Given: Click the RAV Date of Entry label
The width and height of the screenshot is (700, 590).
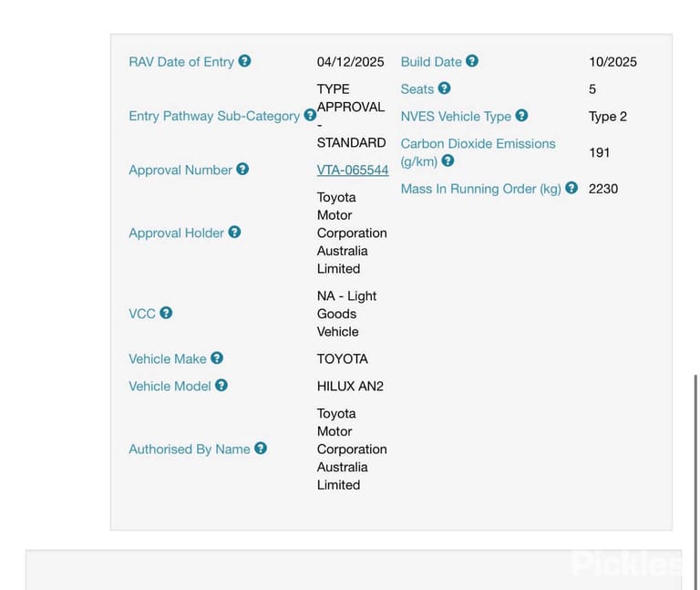Looking at the screenshot, I should click(181, 62).
